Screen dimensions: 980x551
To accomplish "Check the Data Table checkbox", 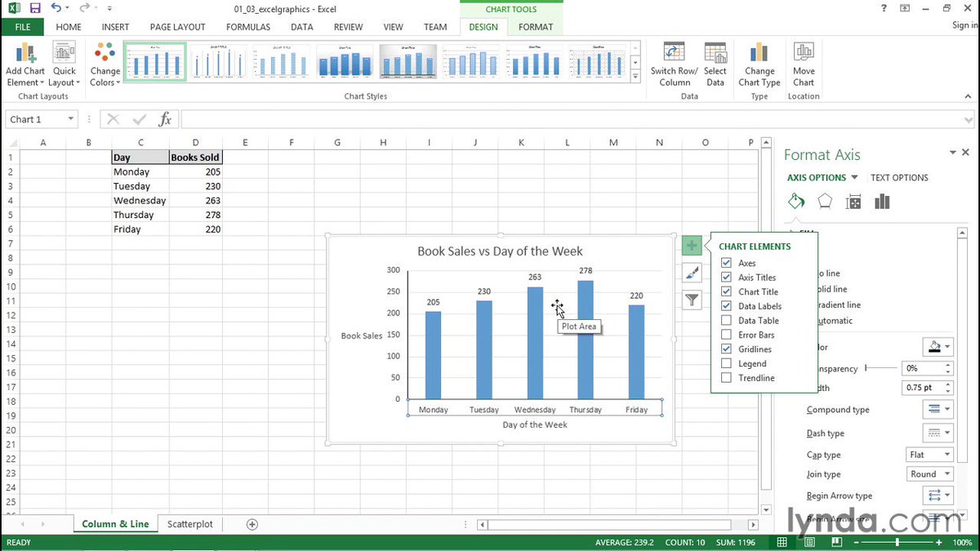I will click(726, 320).
